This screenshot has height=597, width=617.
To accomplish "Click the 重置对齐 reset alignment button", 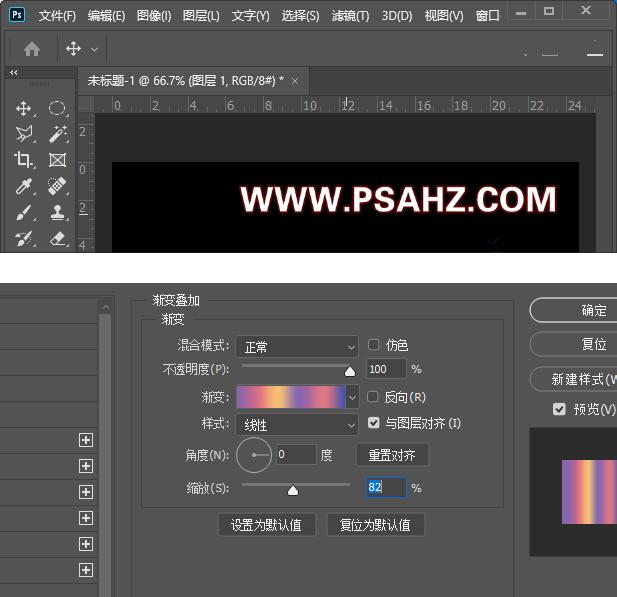I will (x=392, y=455).
